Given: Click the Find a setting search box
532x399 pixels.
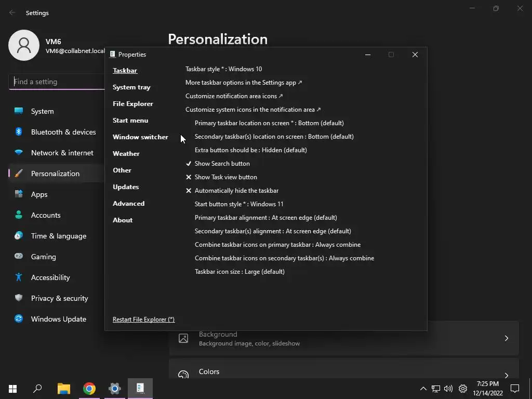Looking at the screenshot, I should coord(56,82).
